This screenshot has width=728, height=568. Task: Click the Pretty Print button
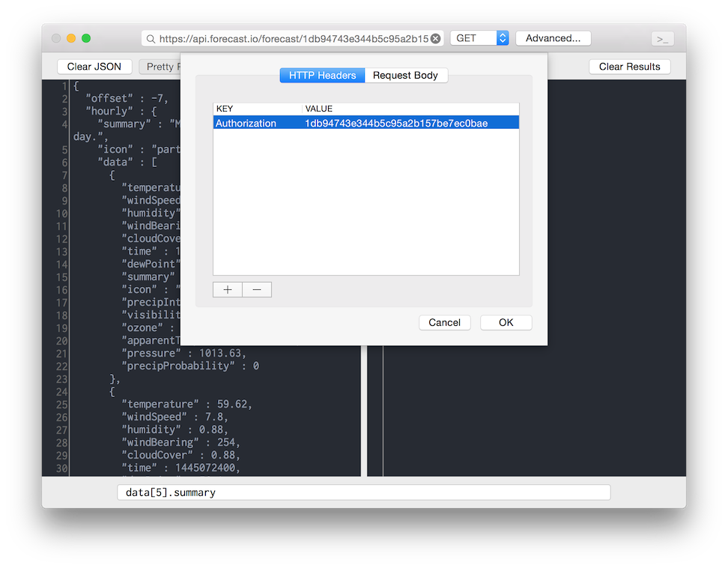161,66
